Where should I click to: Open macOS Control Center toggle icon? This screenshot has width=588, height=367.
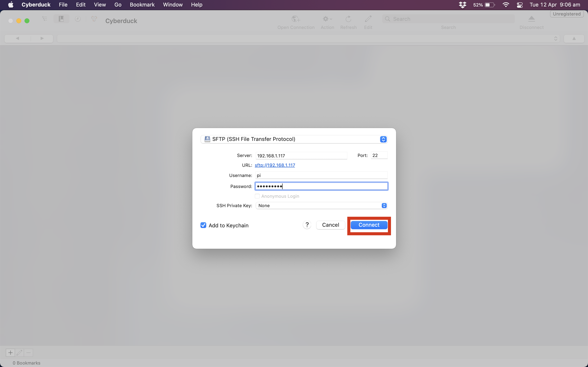pyautogui.click(x=520, y=5)
